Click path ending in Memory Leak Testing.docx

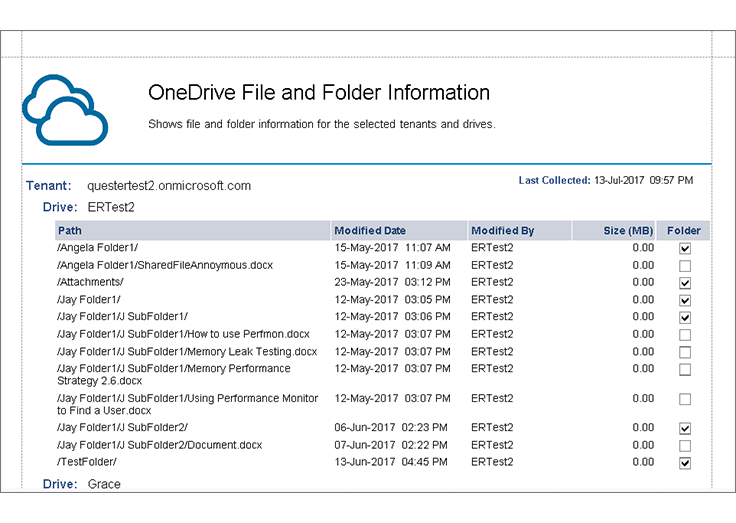click(x=187, y=352)
